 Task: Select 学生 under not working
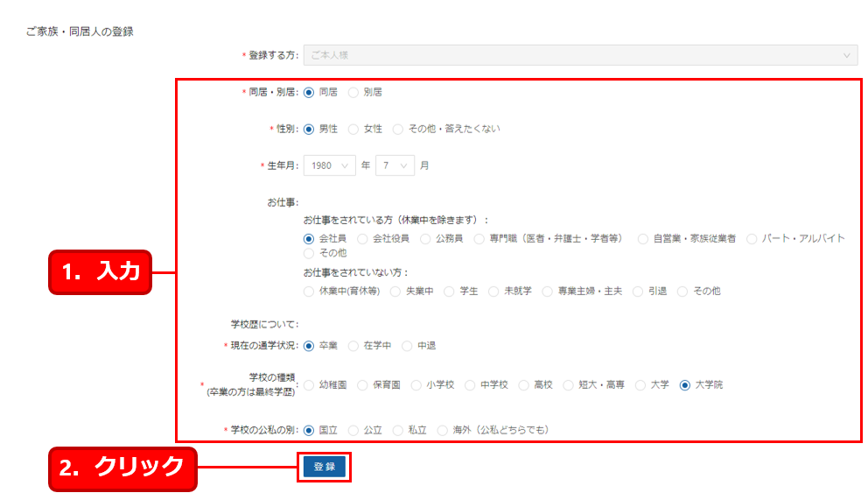pyautogui.click(x=450, y=292)
